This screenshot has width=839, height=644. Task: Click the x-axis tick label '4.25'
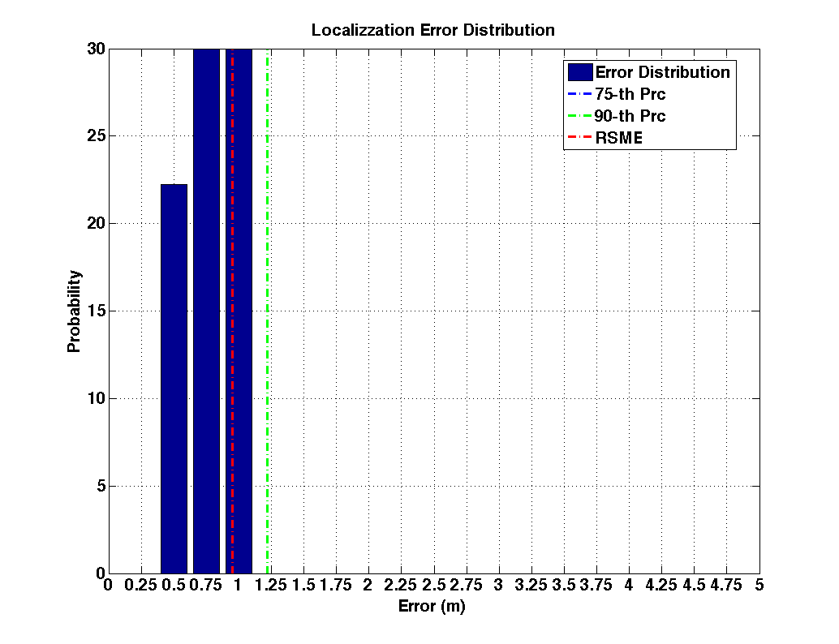coord(661,585)
